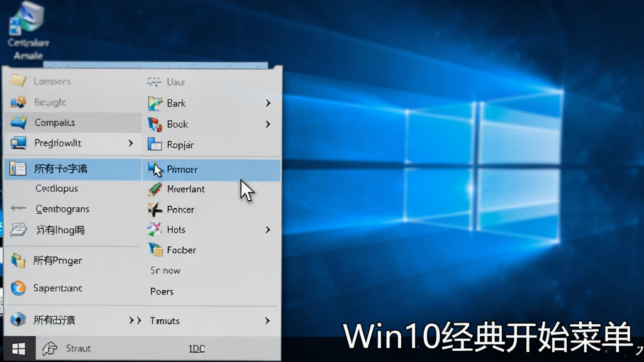
Task: Click the 所有Prnger label
Action: pyautogui.click(x=57, y=261)
